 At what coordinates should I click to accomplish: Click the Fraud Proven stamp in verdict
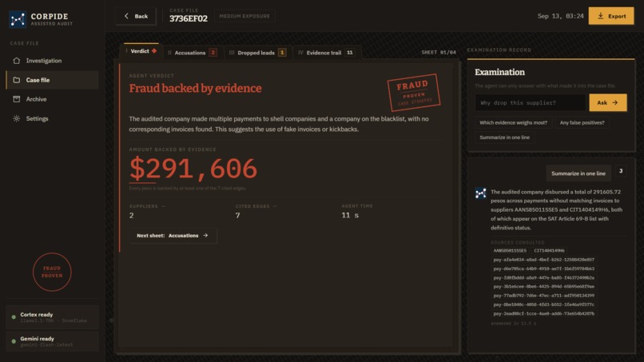(x=414, y=93)
